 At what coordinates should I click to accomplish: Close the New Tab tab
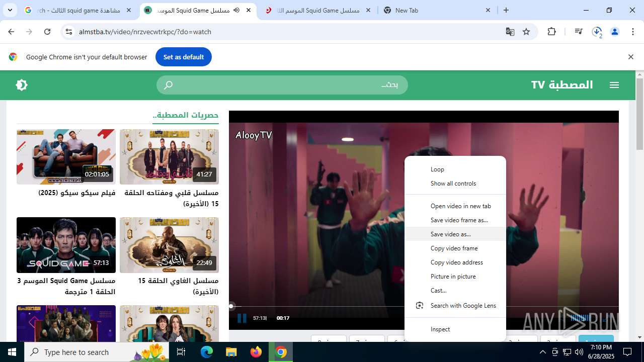pyautogui.click(x=488, y=10)
